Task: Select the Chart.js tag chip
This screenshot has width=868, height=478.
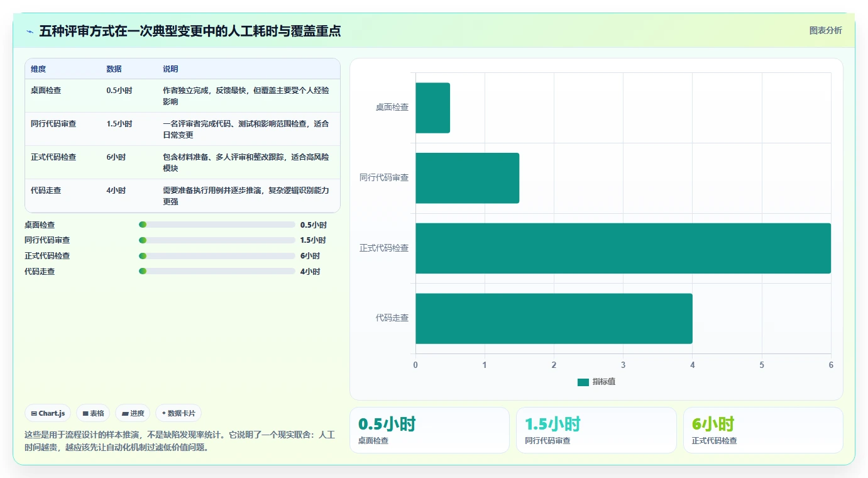Action: click(48, 413)
